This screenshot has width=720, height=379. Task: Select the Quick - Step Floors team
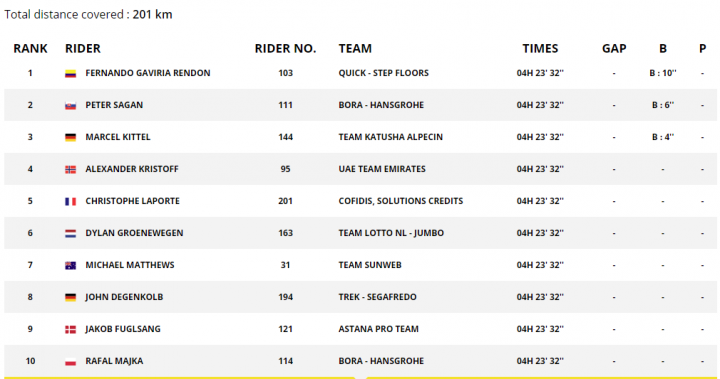pyautogui.click(x=383, y=73)
